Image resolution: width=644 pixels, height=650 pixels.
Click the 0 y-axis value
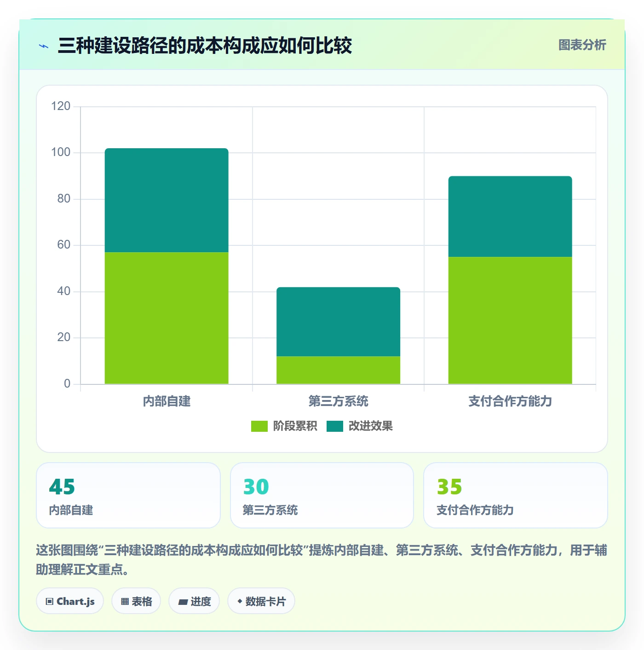(x=67, y=384)
